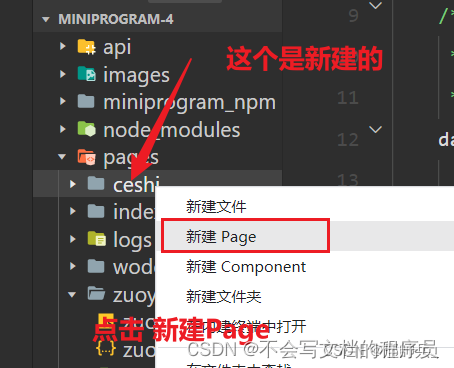454x368 pixels.
Task: Click the JSON braces file icon
Action: [x=106, y=349]
